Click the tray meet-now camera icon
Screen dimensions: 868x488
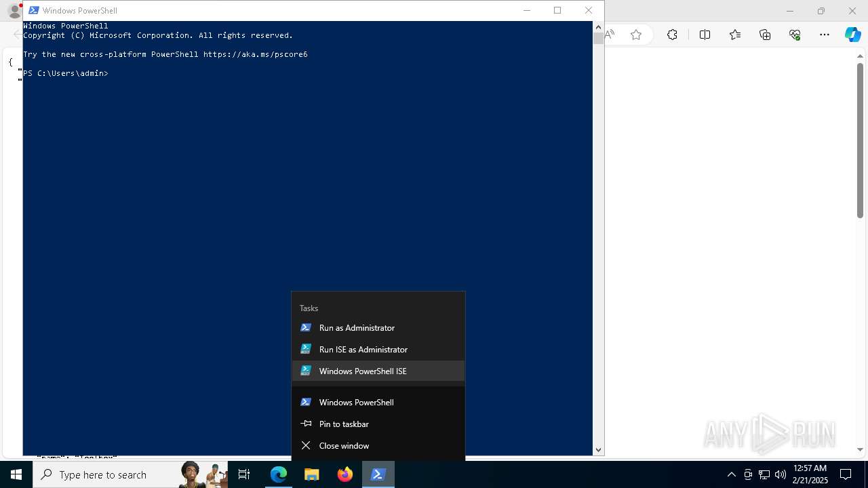point(748,474)
